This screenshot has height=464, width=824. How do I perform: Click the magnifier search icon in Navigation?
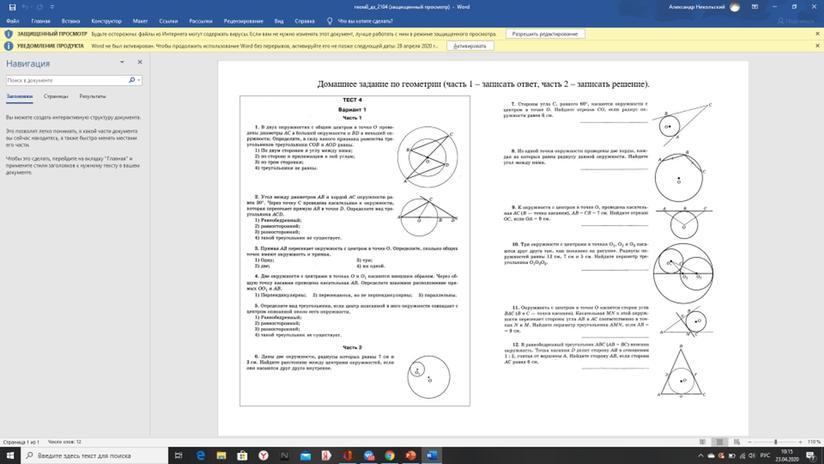click(x=131, y=80)
